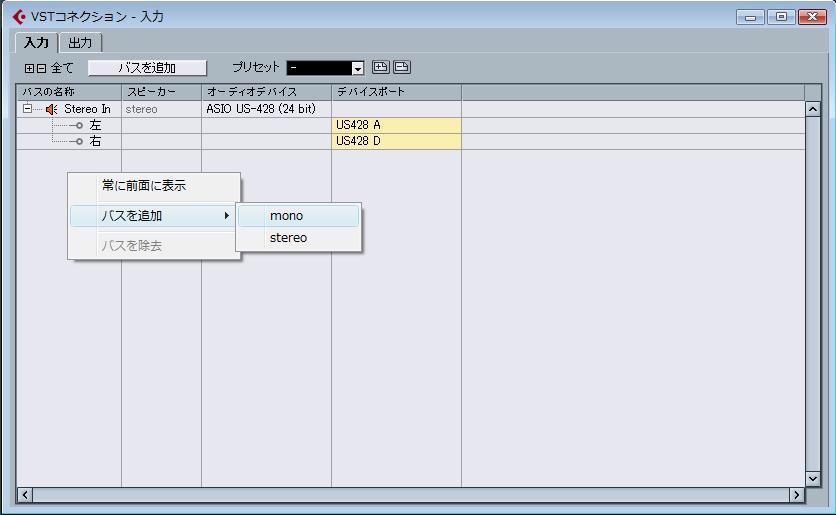This screenshot has width=836, height=515.
Task: Select the 左 channel row
Action: point(95,125)
